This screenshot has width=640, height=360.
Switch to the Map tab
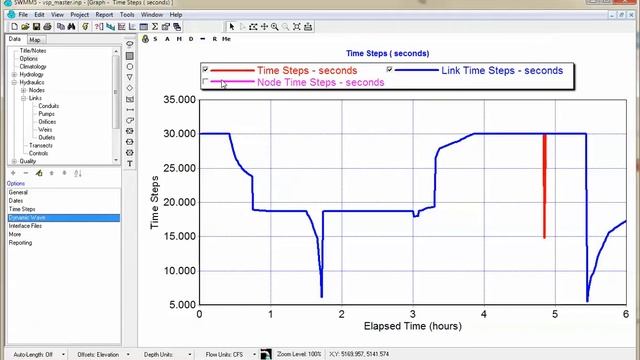[x=35, y=40]
